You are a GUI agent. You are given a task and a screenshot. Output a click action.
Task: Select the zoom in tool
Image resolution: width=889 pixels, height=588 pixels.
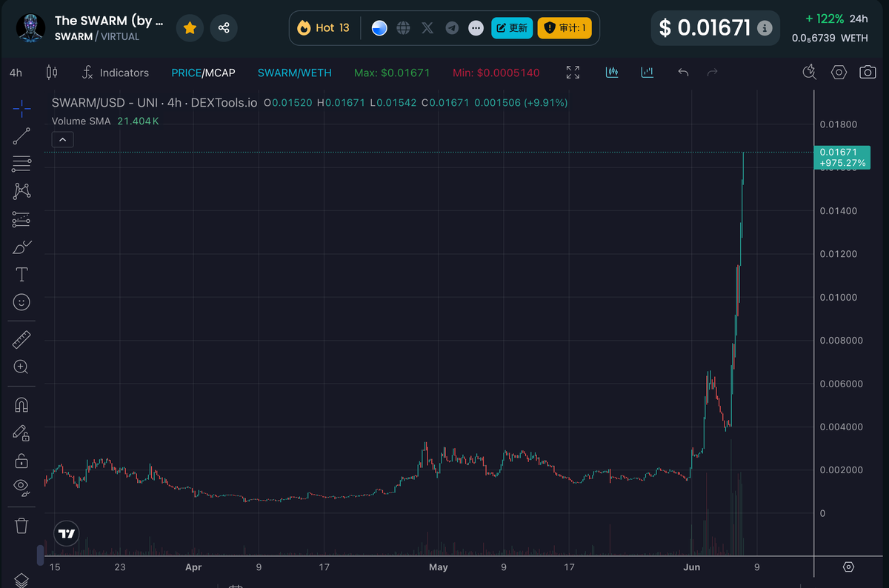pyautogui.click(x=22, y=367)
